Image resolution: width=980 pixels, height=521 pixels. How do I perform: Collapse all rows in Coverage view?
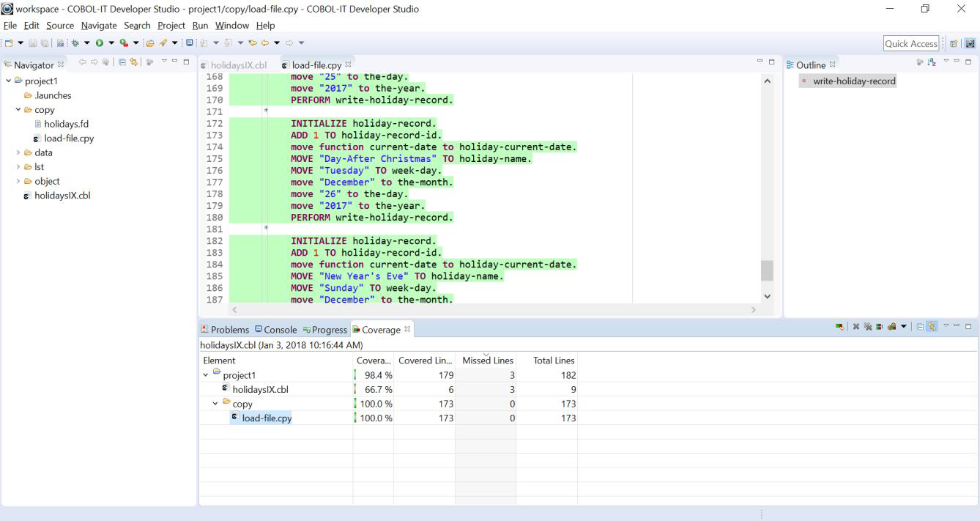click(x=921, y=327)
